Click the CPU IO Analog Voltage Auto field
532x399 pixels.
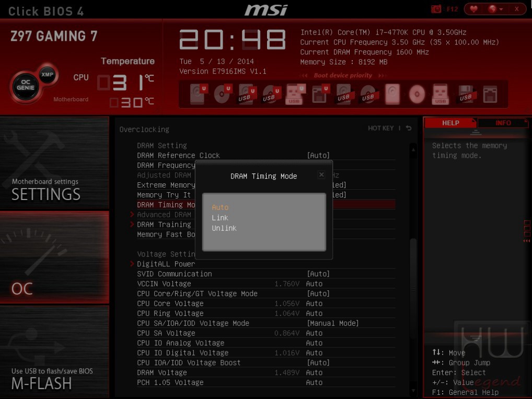coord(314,343)
